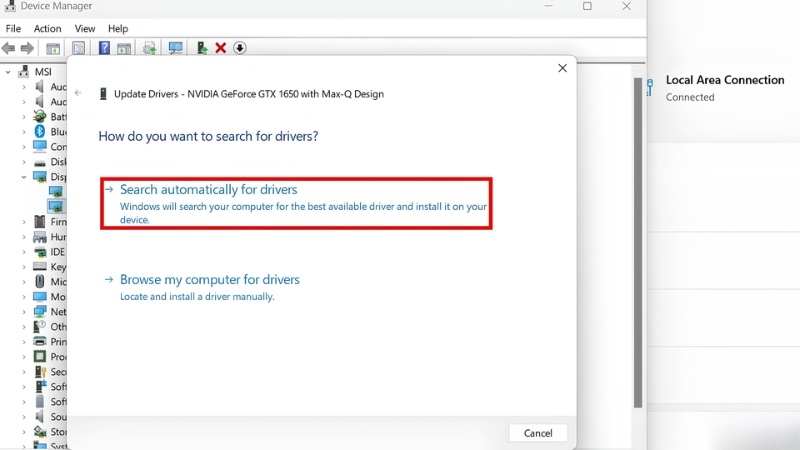Toggle the Show/Hide Action Pane toolbar icon
The width and height of the screenshot is (800, 450).
(x=124, y=48)
